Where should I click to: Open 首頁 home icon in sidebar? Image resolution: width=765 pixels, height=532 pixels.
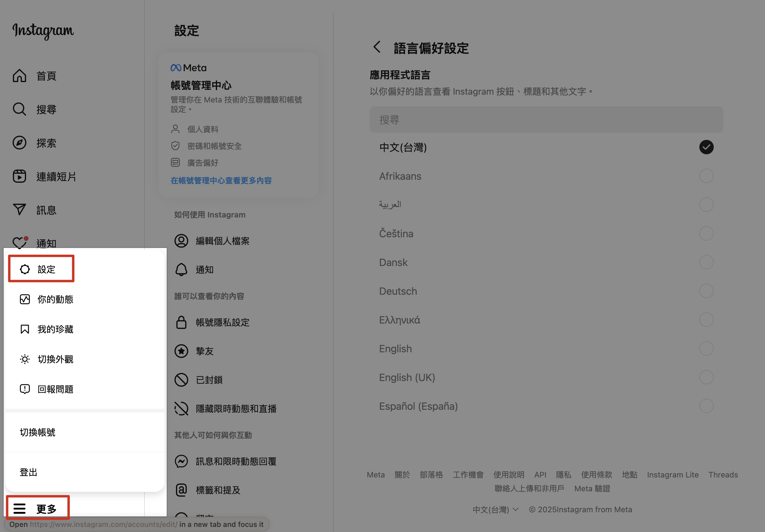(19, 76)
